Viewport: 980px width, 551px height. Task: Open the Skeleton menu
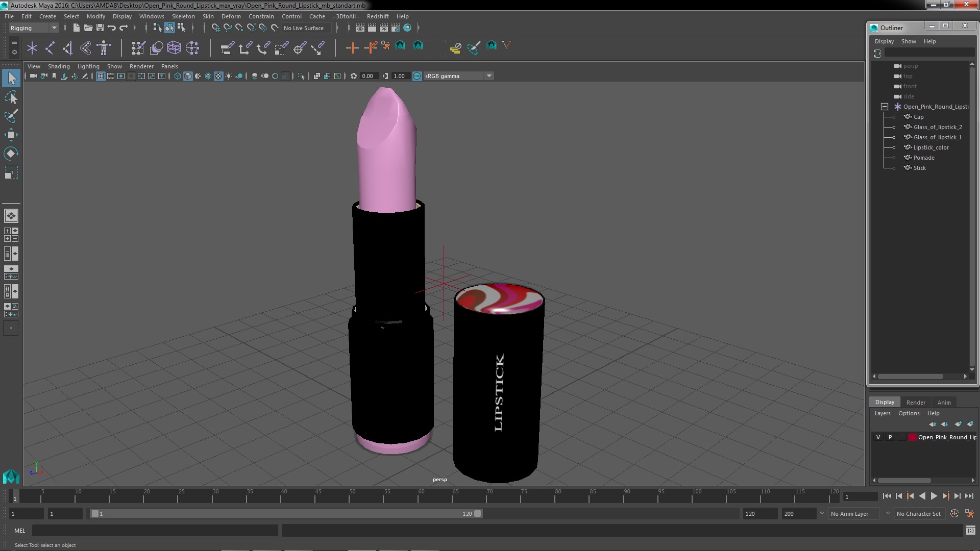(x=183, y=16)
